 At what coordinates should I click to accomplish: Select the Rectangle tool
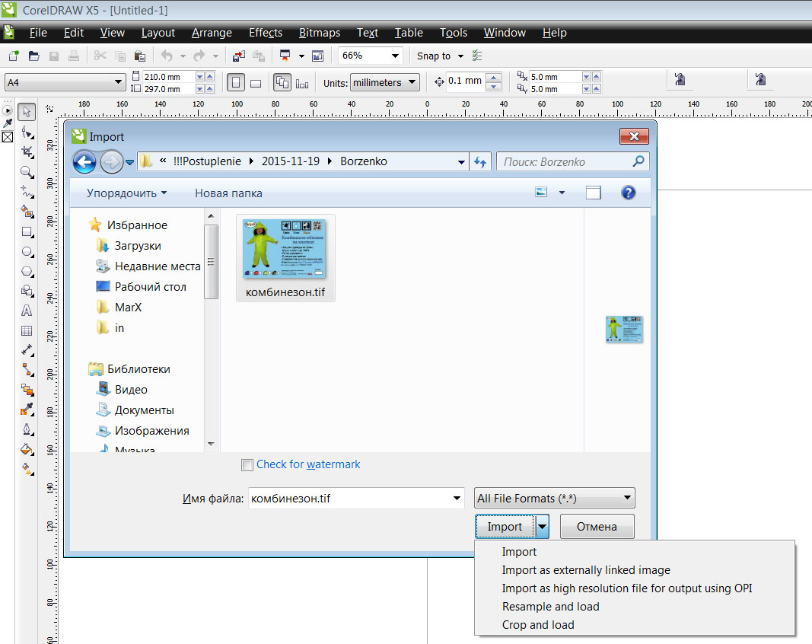coord(27,231)
